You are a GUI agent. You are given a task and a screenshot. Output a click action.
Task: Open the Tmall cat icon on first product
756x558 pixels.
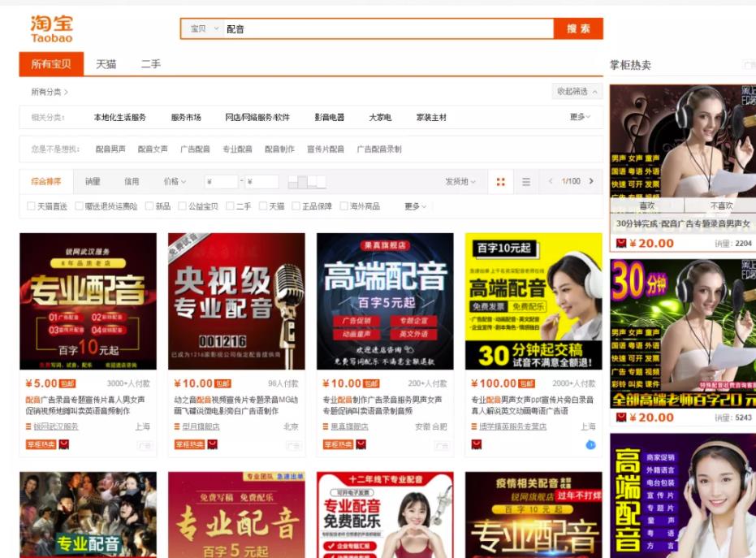[64, 444]
